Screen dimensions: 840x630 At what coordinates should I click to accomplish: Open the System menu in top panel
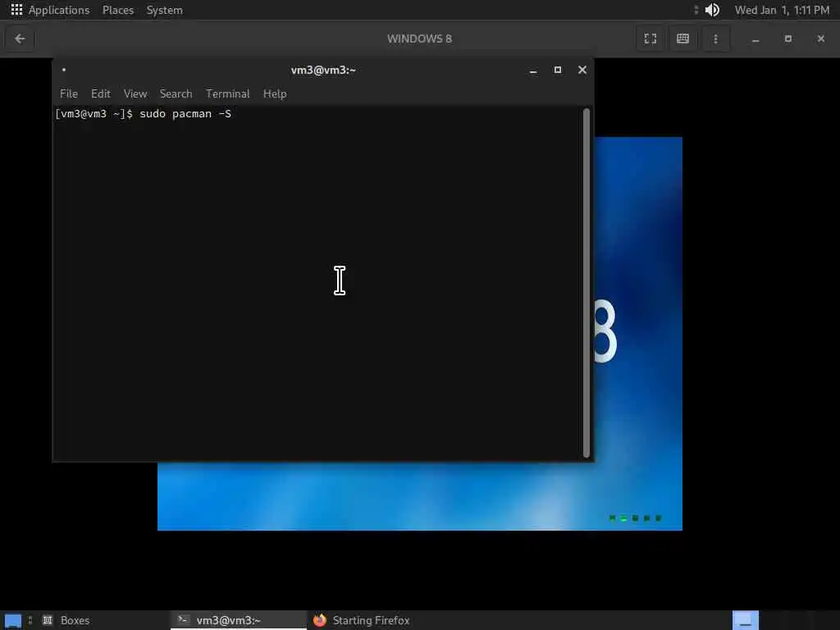(164, 10)
